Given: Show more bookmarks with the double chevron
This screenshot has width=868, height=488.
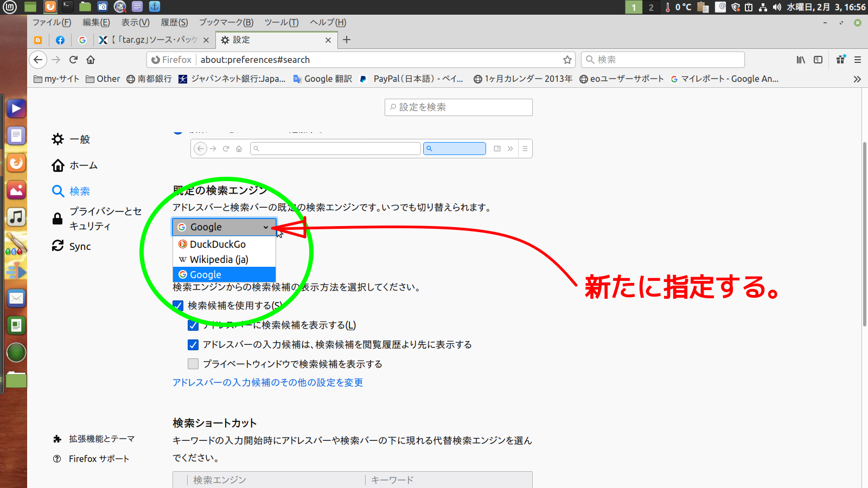Looking at the screenshot, I should (x=857, y=79).
